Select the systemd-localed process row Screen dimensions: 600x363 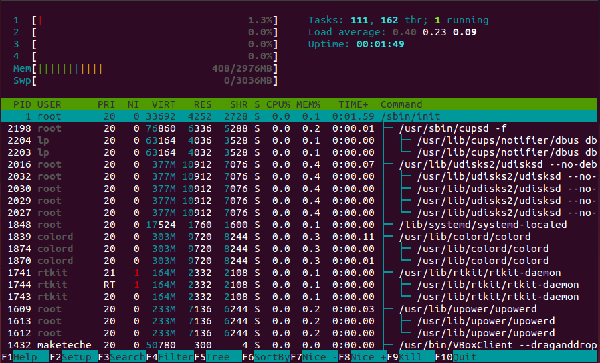pos(299,225)
